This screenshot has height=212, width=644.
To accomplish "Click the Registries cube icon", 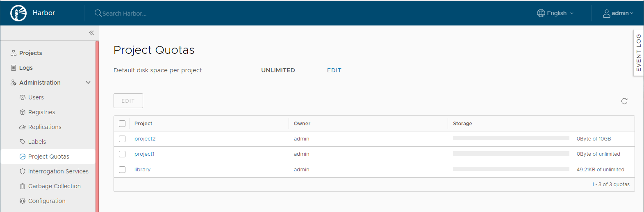I will [23, 112].
